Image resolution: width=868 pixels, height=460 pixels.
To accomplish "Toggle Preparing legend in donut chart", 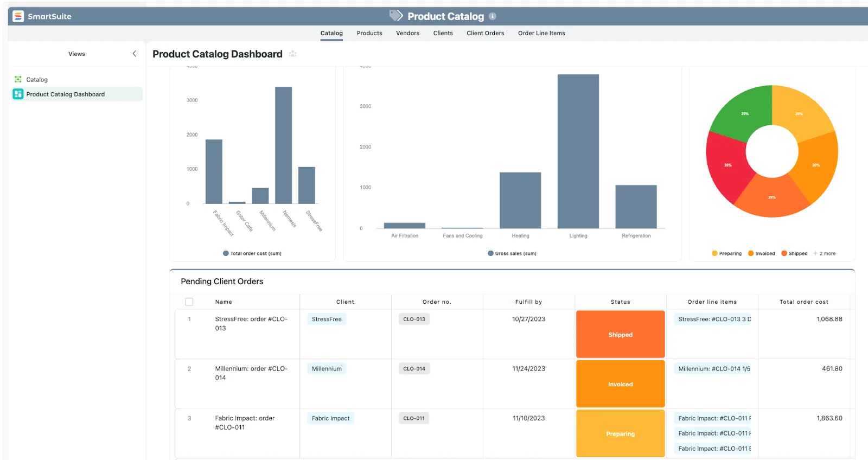I will point(727,253).
